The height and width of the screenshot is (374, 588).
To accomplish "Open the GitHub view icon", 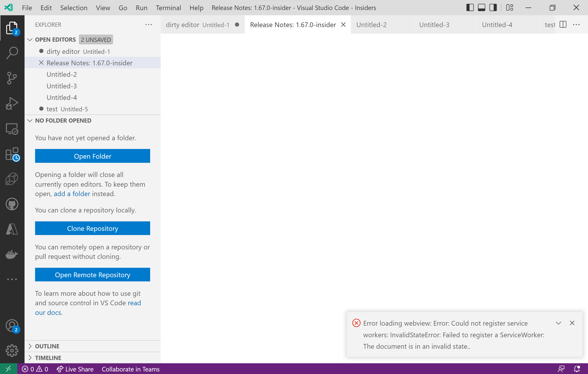I will (12, 204).
